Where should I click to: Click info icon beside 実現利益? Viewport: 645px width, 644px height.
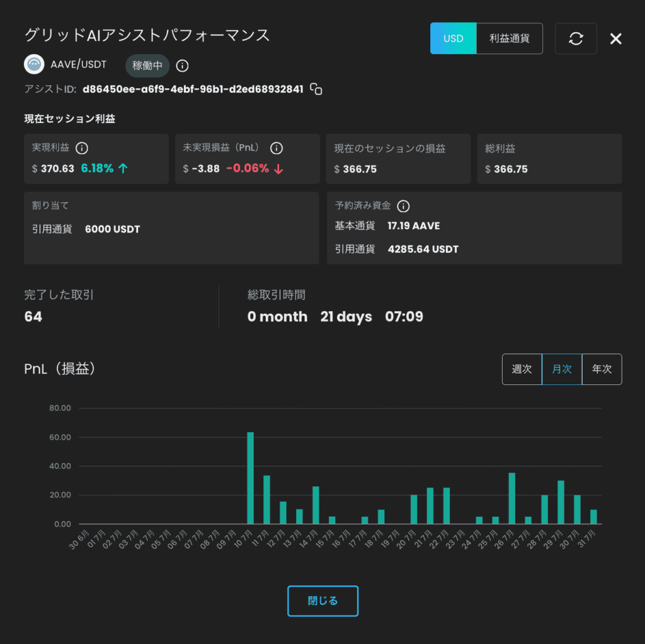point(82,148)
